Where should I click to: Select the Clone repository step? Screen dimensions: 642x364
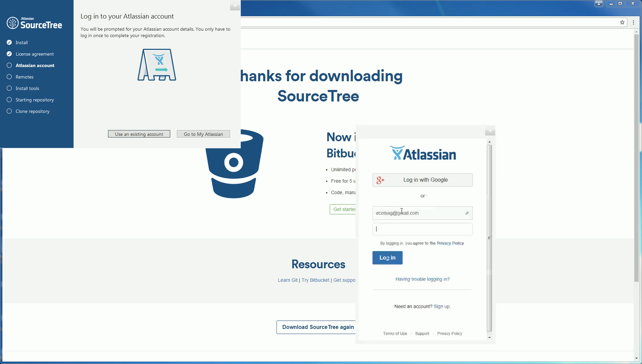32,111
